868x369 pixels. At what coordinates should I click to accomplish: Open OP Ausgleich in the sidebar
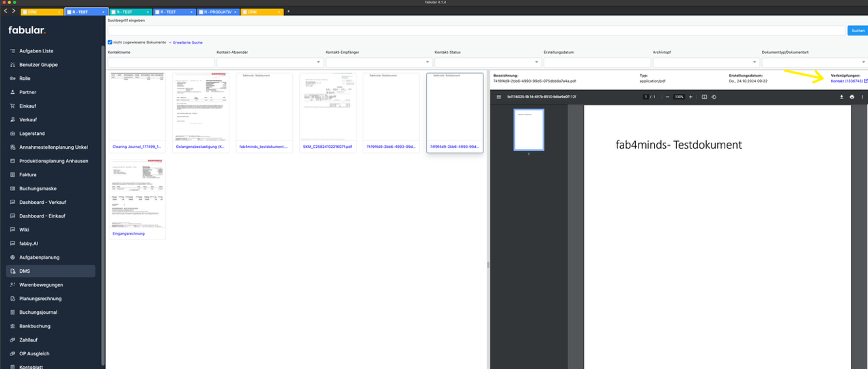tap(51, 353)
